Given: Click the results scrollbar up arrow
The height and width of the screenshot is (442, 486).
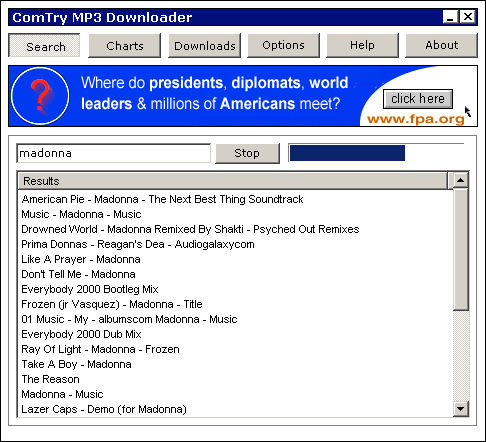Looking at the screenshot, I should (461, 180).
